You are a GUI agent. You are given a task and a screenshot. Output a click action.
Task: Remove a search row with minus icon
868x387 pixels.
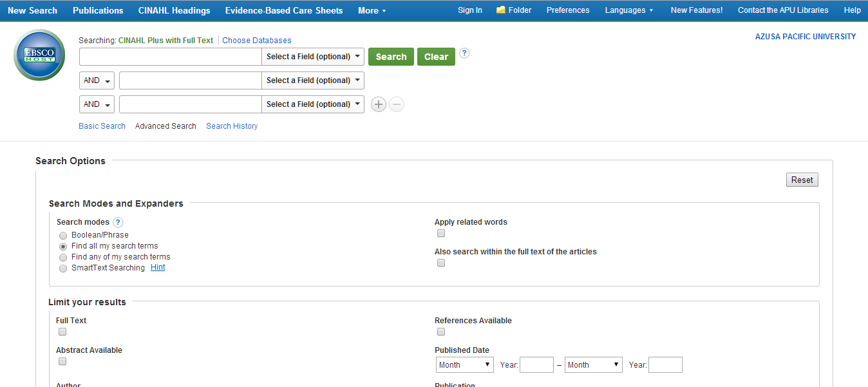click(x=397, y=104)
